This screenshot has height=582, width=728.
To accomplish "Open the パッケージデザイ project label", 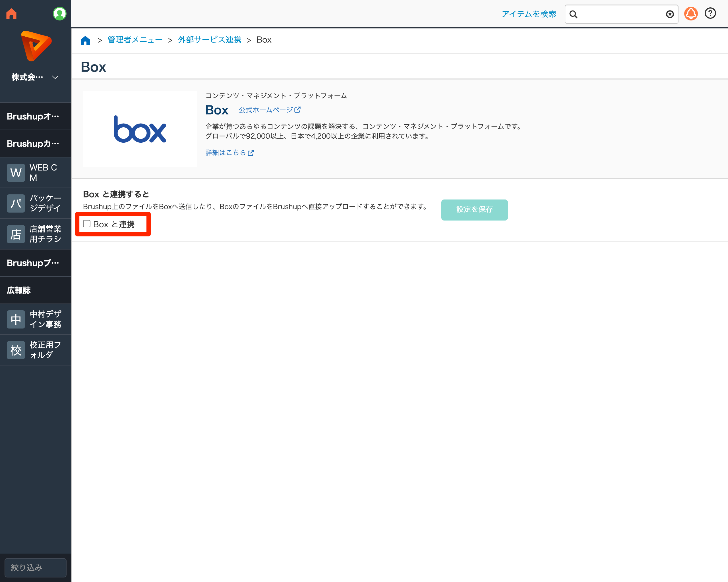I will point(45,203).
